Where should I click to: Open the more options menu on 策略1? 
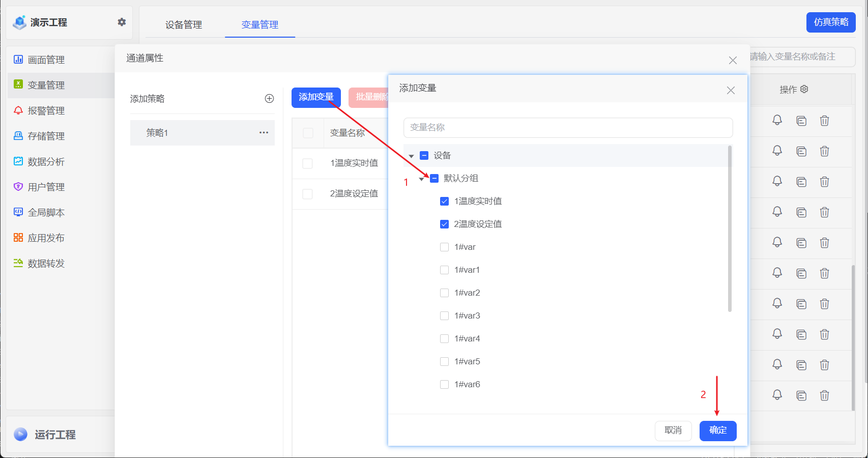tap(264, 132)
